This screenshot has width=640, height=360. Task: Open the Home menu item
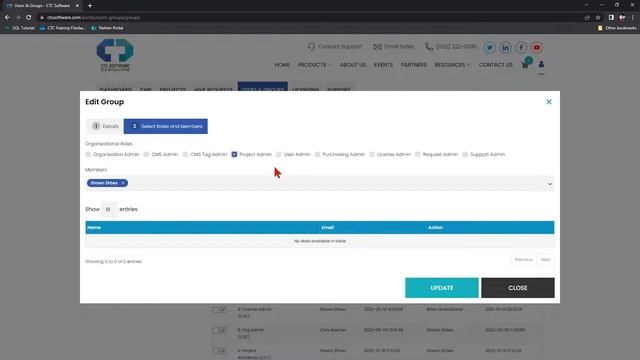pos(282,65)
